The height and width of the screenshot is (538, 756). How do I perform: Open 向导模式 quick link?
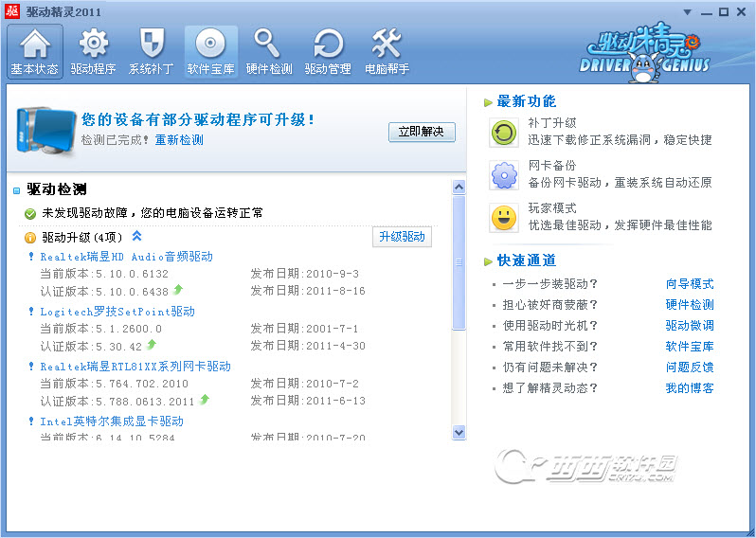[690, 284]
